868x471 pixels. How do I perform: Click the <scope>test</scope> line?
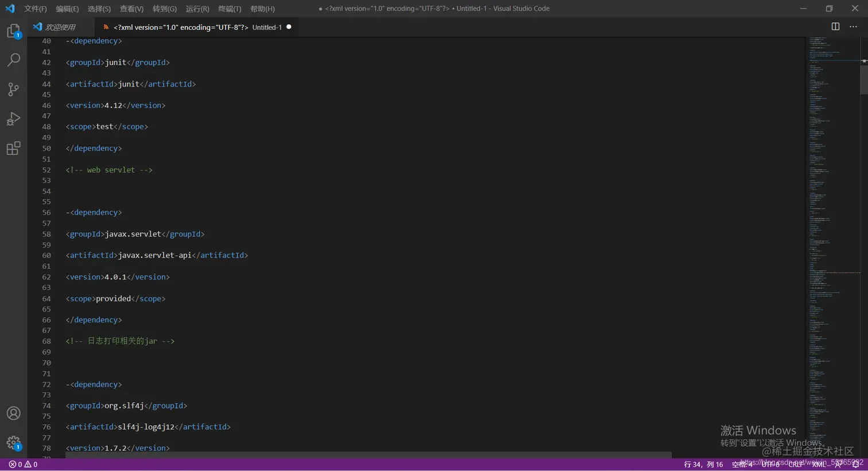tap(107, 127)
